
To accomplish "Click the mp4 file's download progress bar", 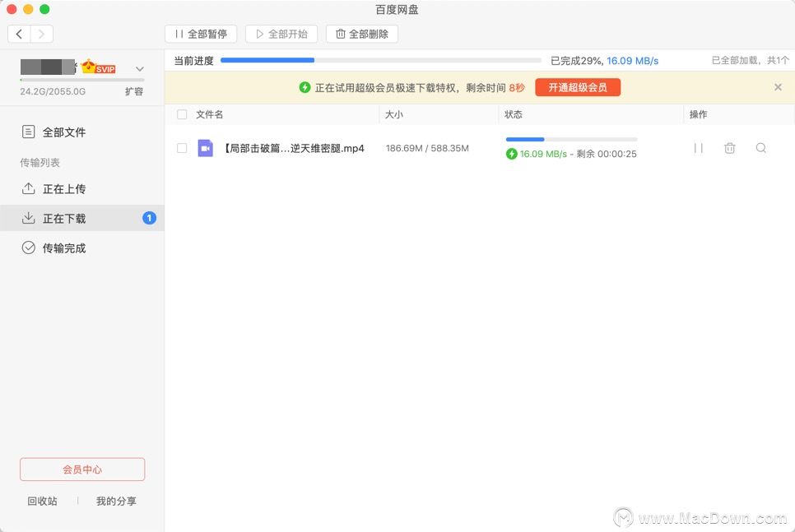I will (x=571, y=139).
